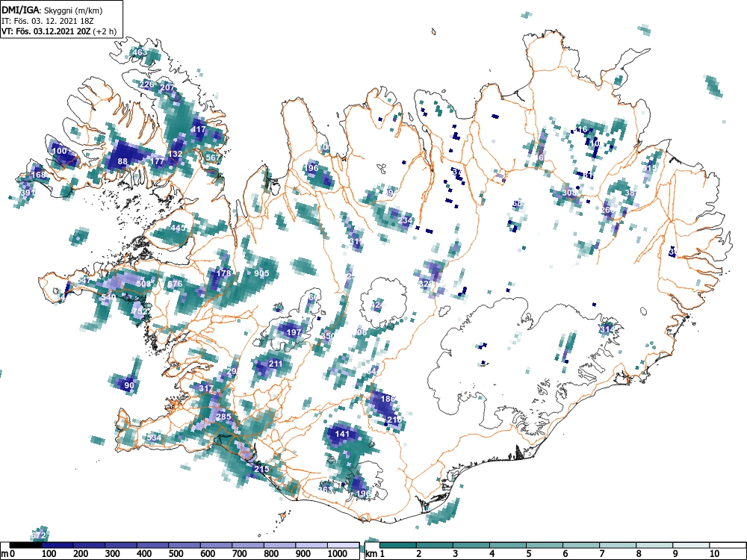Screen dimensions: 747x560
Task: Click the 88 value in dark blue area
Action: tap(123, 161)
